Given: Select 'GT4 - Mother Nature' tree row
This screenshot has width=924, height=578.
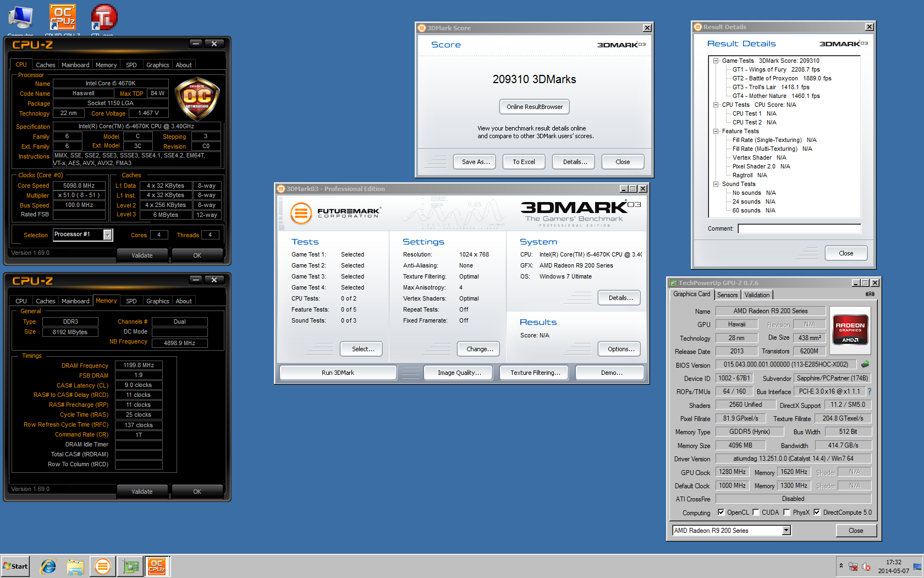Looking at the screenshot, I should 776,96.
